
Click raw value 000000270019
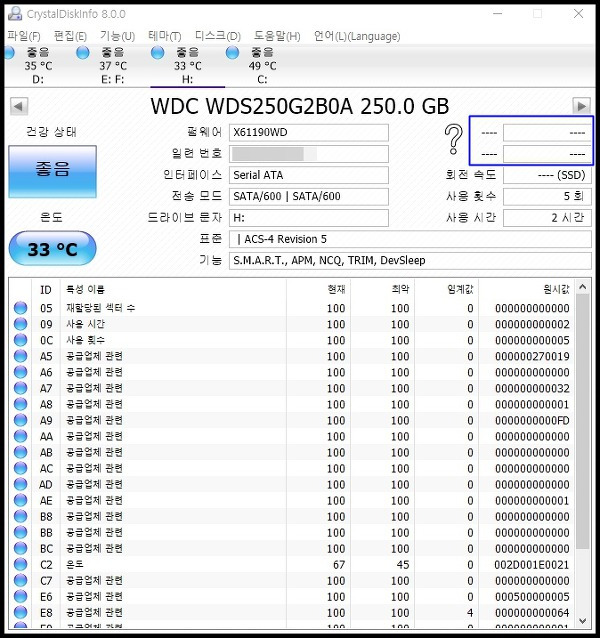(532, 356)
